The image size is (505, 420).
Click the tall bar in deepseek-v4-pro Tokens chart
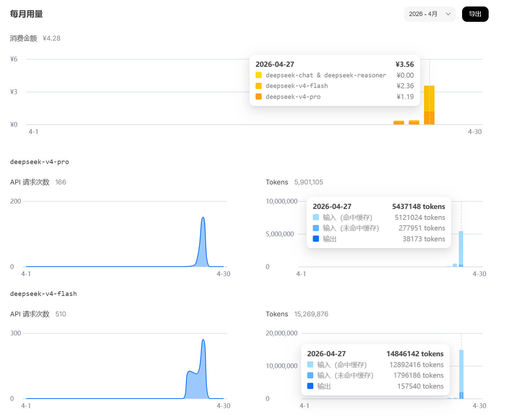coord(461,249)
